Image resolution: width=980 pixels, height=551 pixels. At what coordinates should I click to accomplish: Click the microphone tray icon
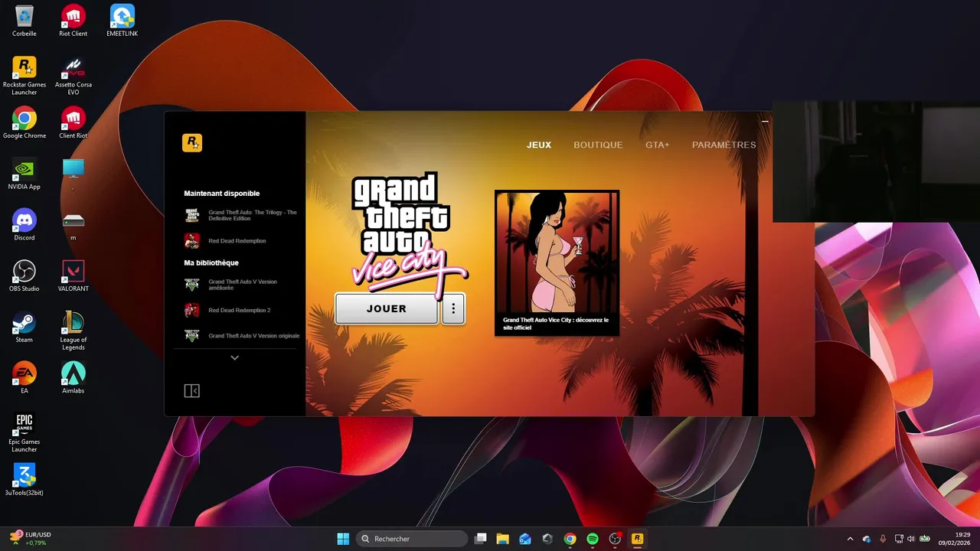pos(883,539)
